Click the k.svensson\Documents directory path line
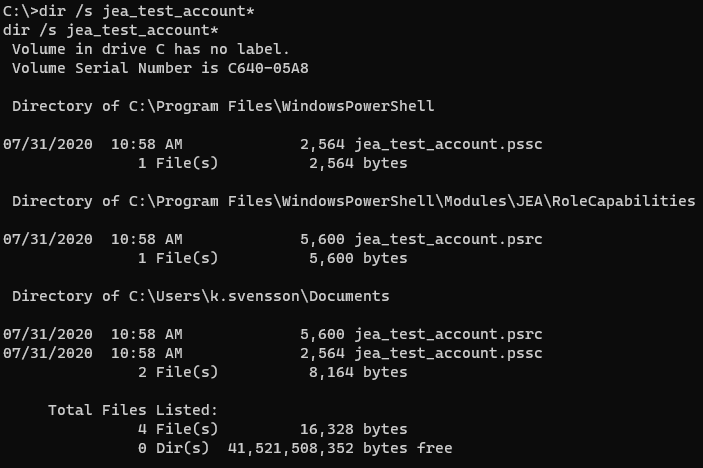The width and height of the screenshot is (703, 468). (200, 296)
